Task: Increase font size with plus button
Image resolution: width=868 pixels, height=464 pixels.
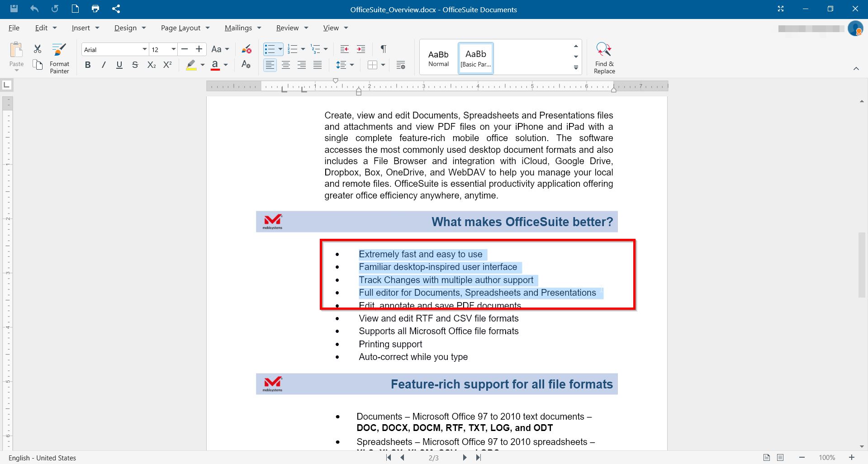Action: click(x=199, y=49)
